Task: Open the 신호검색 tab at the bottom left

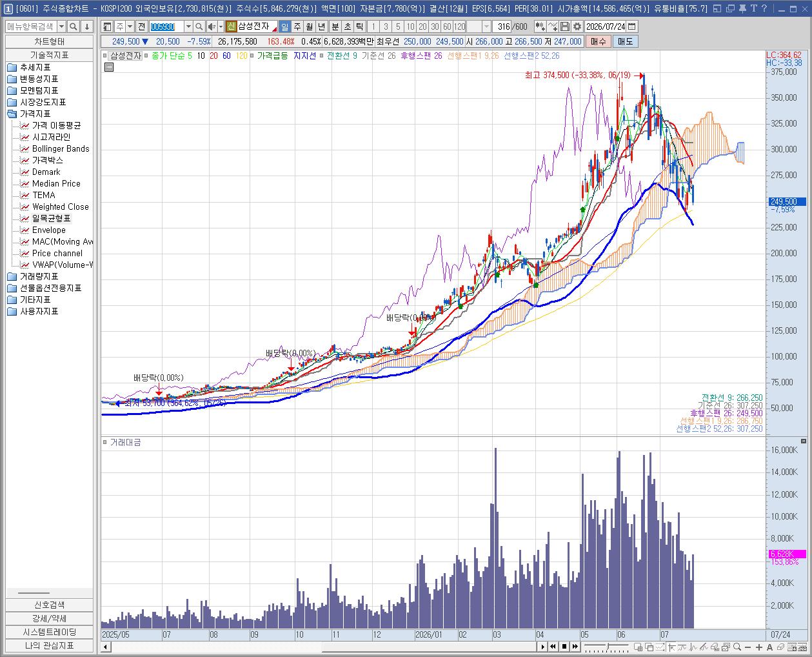Action: click(50, 605)
